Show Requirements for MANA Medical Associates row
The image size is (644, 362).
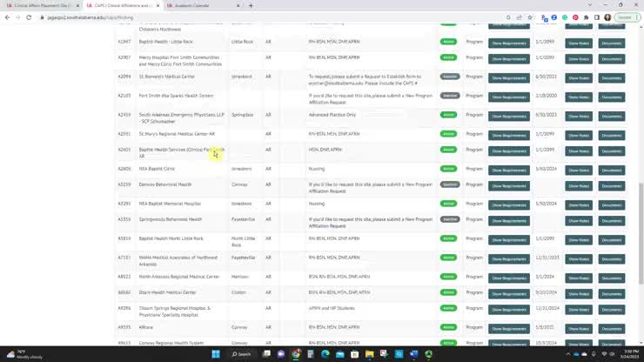pos(509,259)
